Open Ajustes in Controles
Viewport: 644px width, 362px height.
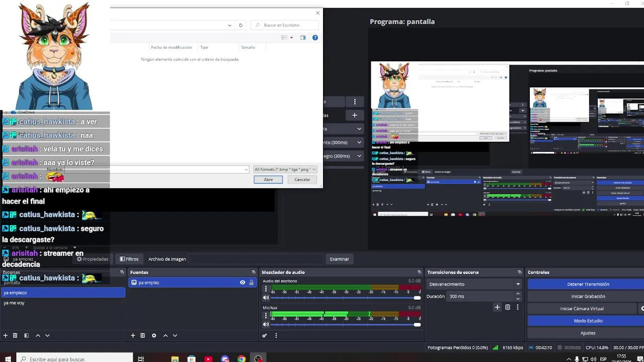click(x=588, y=333)
